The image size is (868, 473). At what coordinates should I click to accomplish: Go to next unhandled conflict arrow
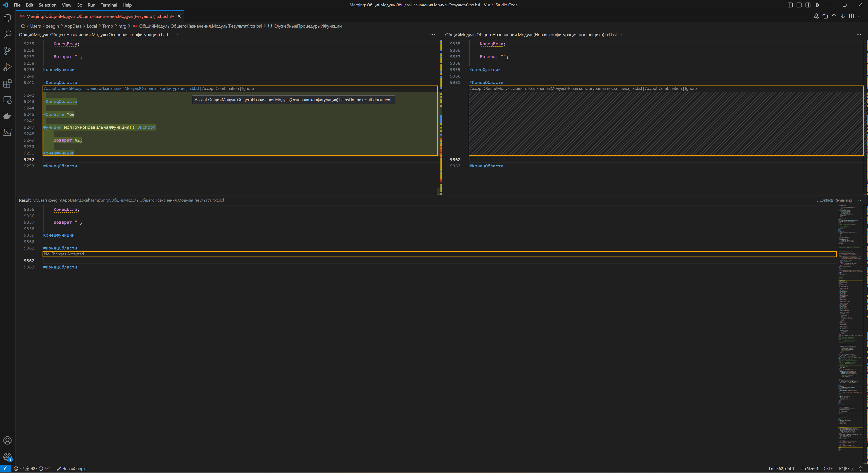843,16
